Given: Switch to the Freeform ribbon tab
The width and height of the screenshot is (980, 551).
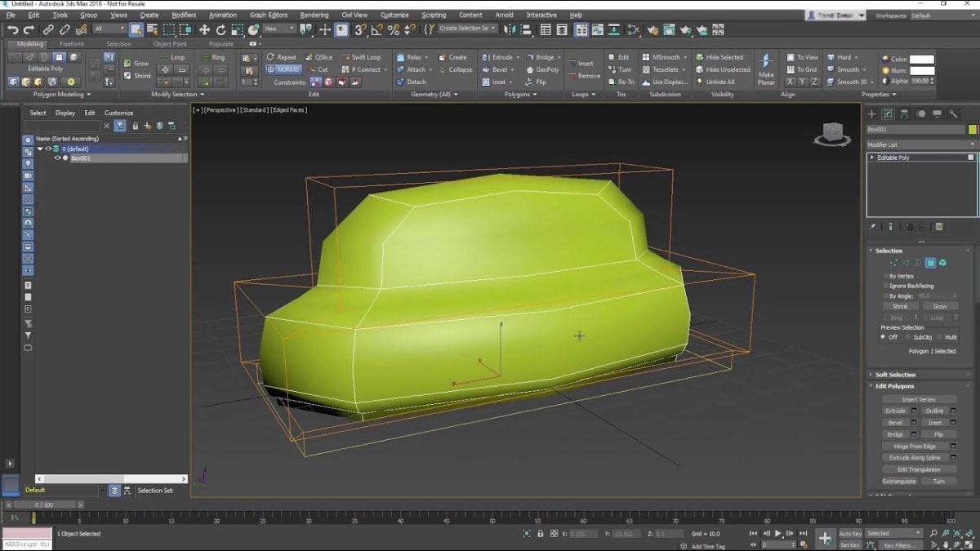Looking at the screenshot, I should click(70, 43).
